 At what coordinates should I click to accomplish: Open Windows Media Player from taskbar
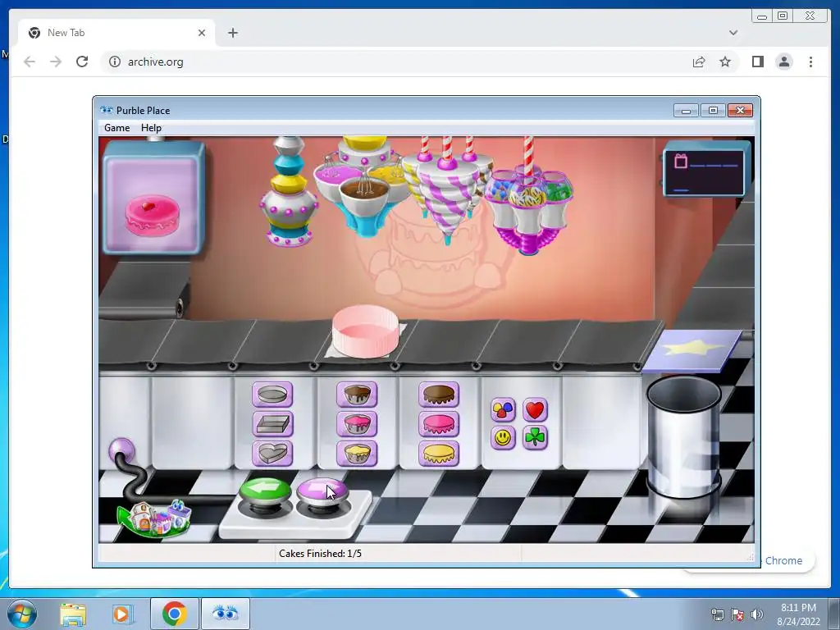tap(121, 614)
